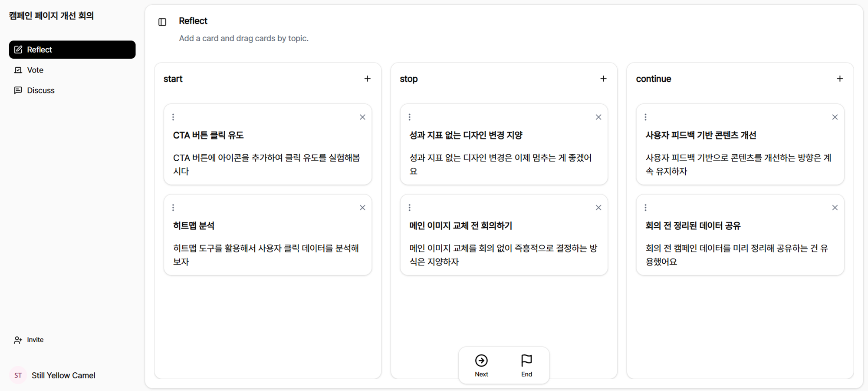
Task: Go to the Next step
Action: [481, 365]
